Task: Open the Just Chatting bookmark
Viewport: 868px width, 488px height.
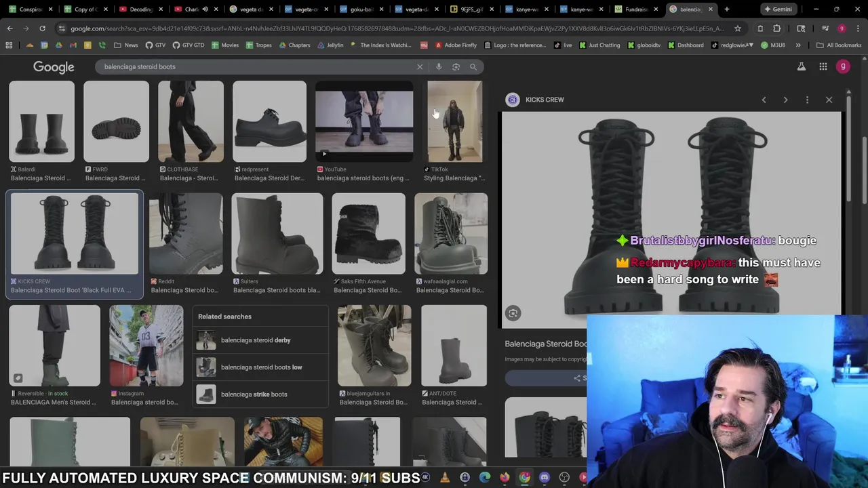Action: click(599, 45)
